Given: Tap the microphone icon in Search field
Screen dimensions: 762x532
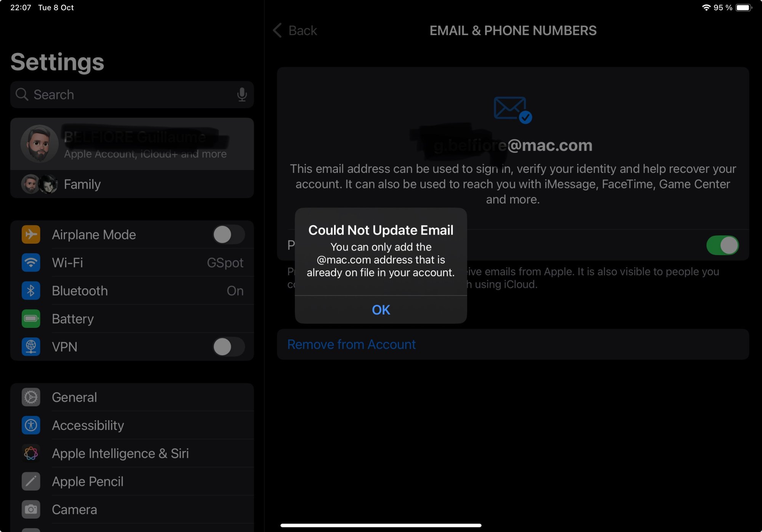Looking at the screenshot, I should coord(242,94).
